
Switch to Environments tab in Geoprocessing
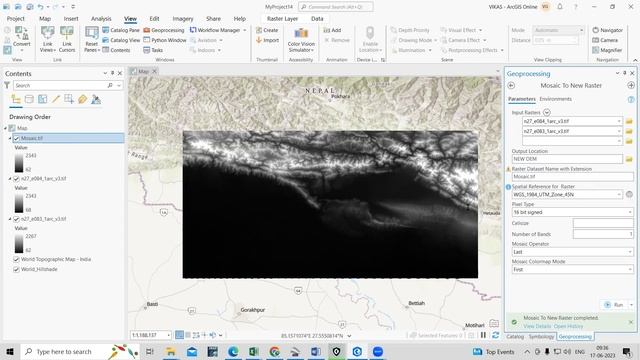tap(556, 99)
